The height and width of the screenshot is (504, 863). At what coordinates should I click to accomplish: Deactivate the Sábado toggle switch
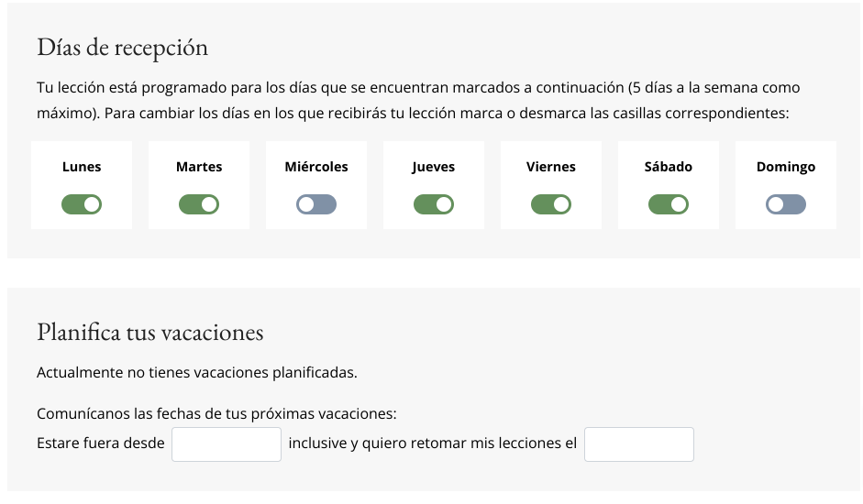pos(669,204)
